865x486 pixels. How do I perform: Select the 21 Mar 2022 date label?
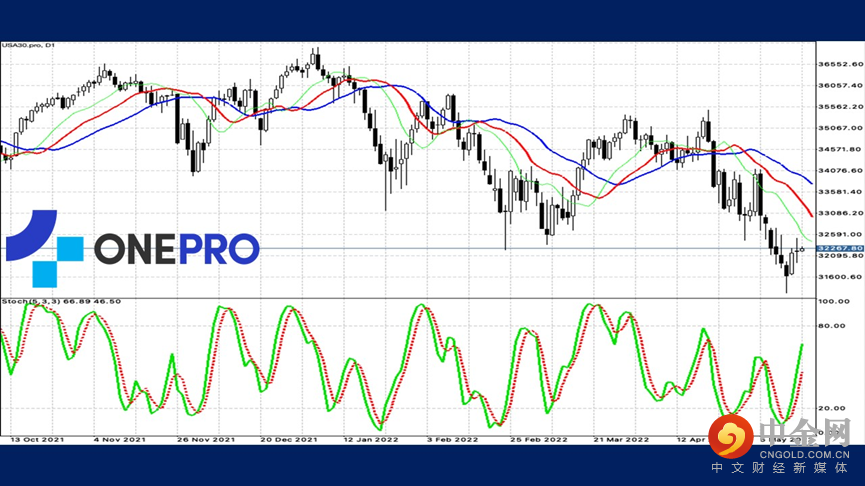coord(621,440)
